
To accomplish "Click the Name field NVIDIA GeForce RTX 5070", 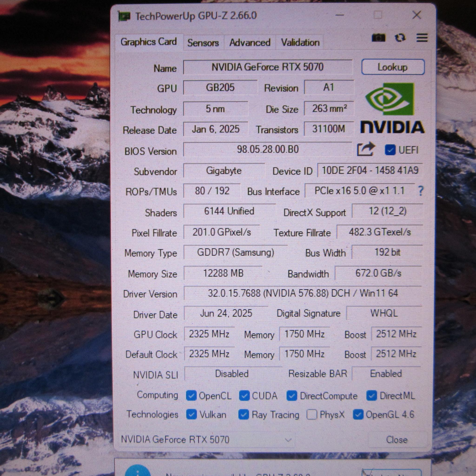I will (x=268, y=67).
